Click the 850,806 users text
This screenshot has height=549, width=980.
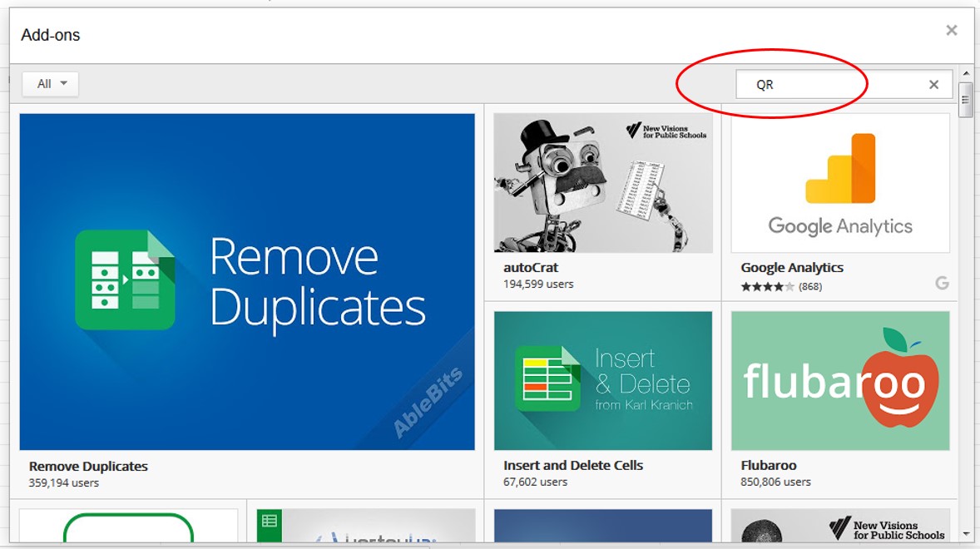(775, 482)
